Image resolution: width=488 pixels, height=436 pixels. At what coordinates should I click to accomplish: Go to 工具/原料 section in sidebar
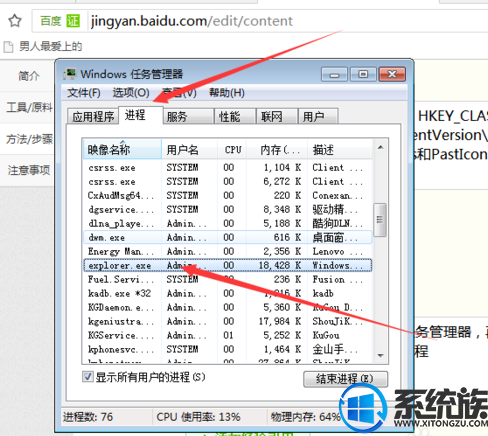29,107
